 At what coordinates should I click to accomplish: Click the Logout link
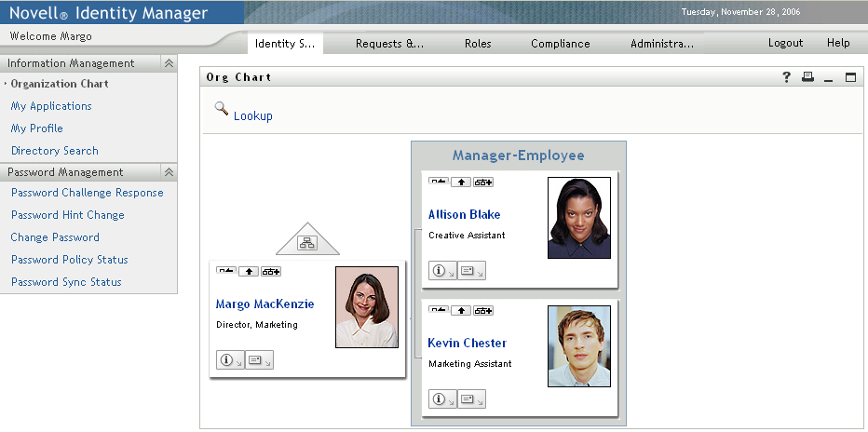coord(785,43)
